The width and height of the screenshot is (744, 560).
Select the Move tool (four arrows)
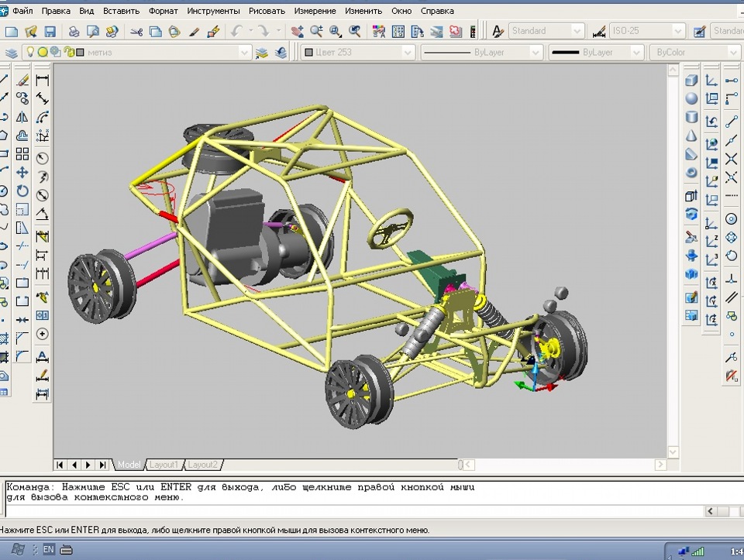pyautogui.click(x=22, y=172)
